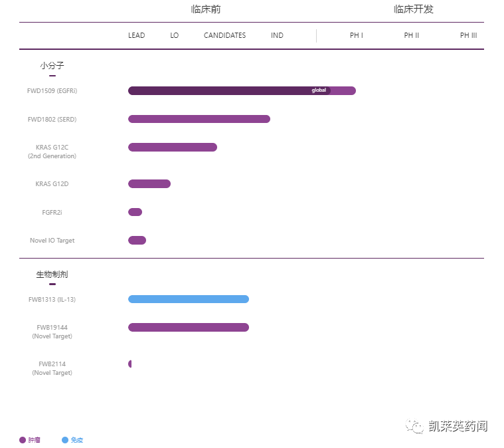Click the KRAS G12D progress bar
This screenshot has height=448, width=504.
149,183
